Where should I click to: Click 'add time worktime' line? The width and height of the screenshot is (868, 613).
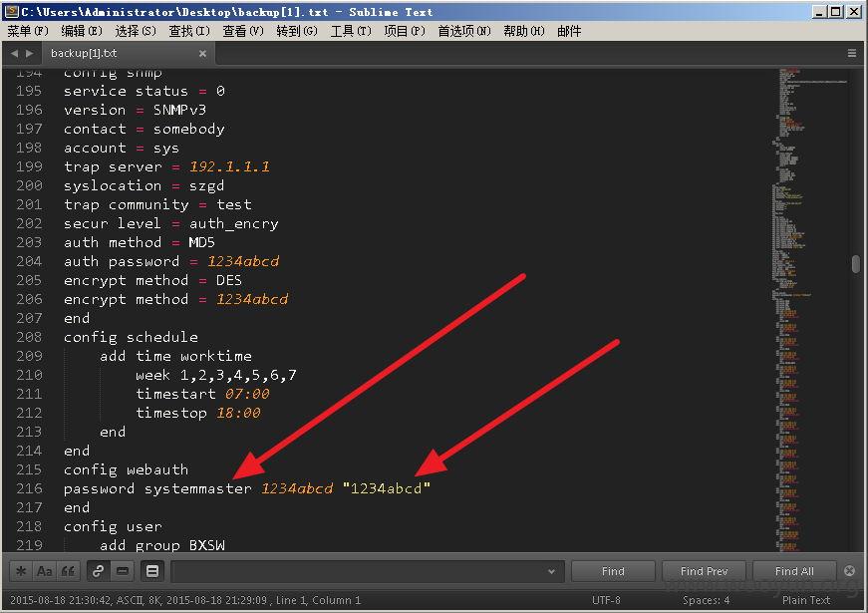point(175,356)
